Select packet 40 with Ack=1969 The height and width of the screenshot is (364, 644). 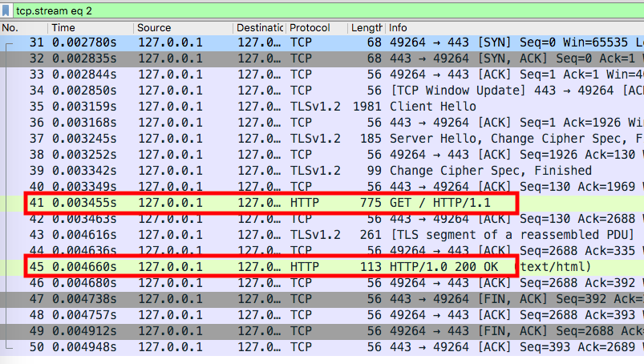tap(322, 187)
